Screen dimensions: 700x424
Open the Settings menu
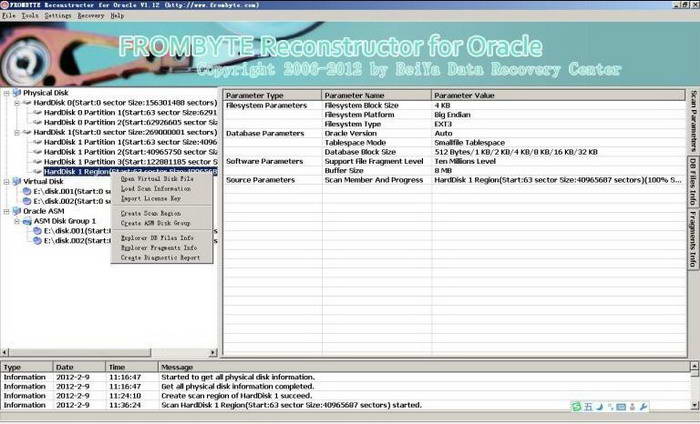click(x=58, y=16)
